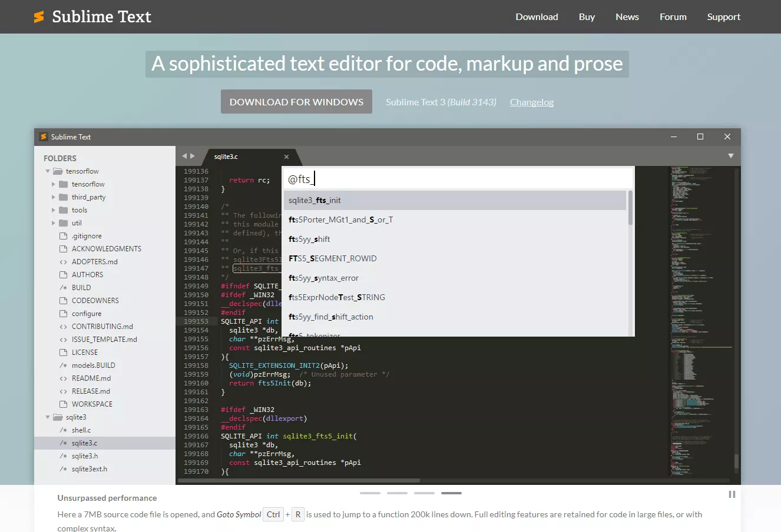
Task: Click the file icon beside LICENSE
Action: pos(64,353)
